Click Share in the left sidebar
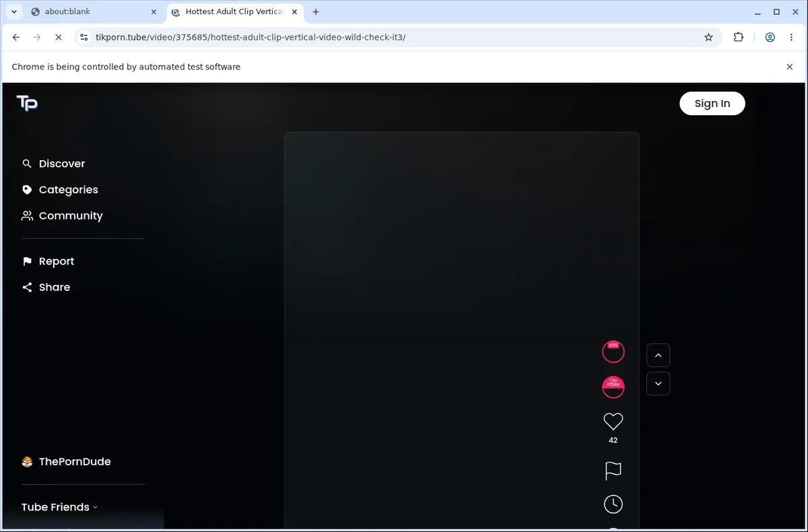This screenshot has width=808, height=532. pyautogui.click(x=46, y=287)
